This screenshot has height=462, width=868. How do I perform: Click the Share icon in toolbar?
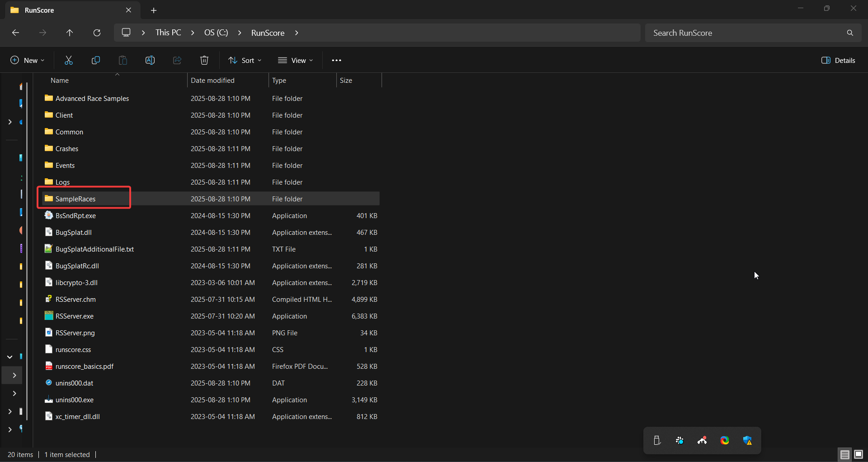[x=177, y=60]
